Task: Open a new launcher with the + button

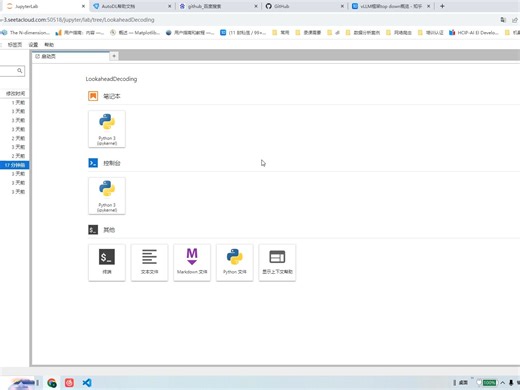Action: pos(114,56)
